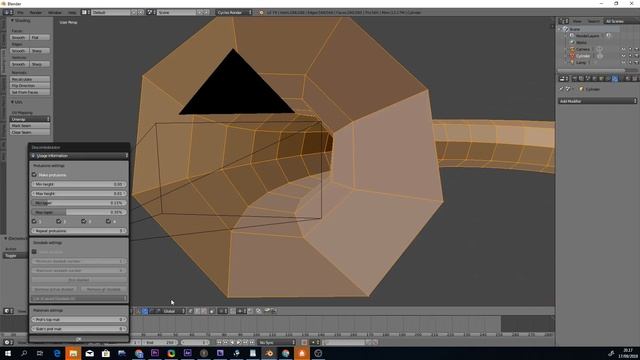Open the outliner View menu

click(x=577, y=21)
